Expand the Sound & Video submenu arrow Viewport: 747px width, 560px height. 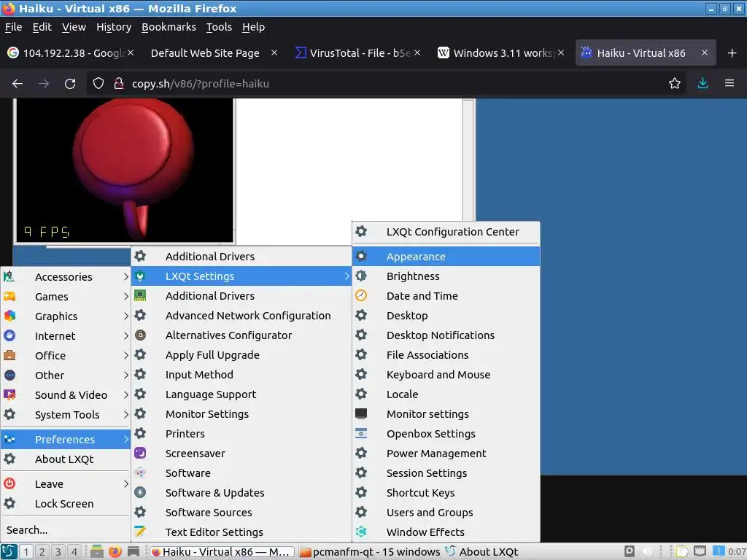(x=125, y=394)
